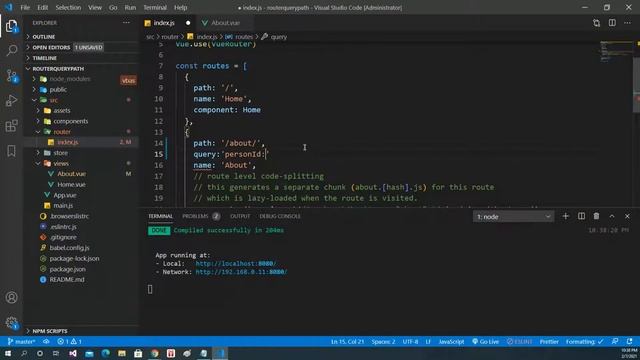Viewport: 640px width, 360px height.
Task: Click Prettier in status bar
Action: pos(549,342)
